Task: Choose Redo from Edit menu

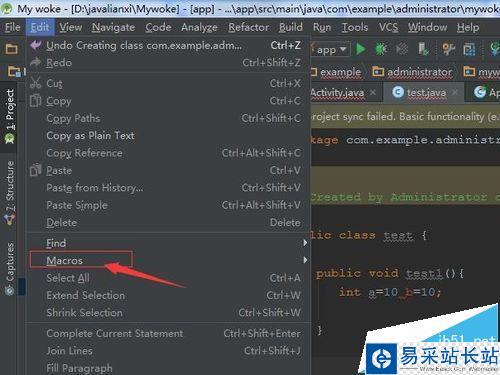Action: pyautogui.click(x=168, y=63)
